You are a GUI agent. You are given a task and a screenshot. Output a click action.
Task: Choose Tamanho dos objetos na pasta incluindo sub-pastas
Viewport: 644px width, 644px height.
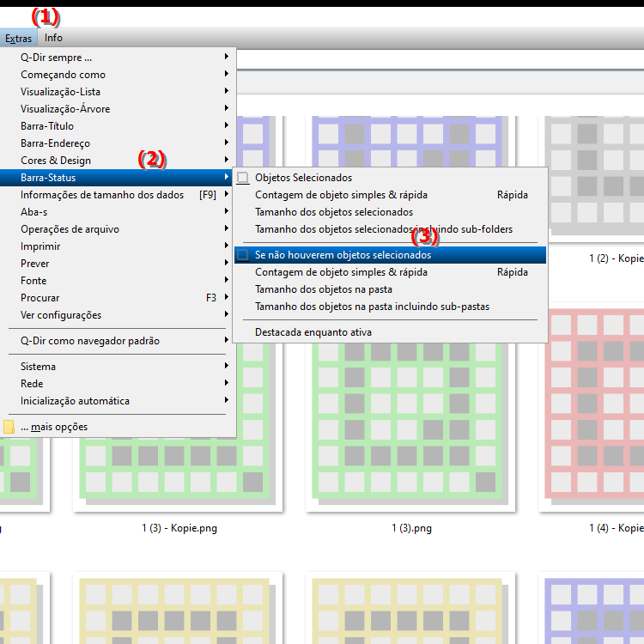(x=390, y=307)
